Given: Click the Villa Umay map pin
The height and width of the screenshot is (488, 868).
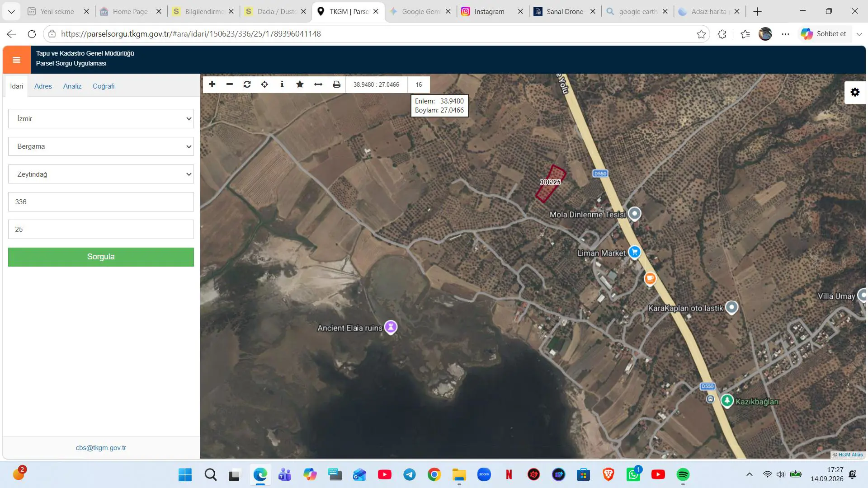Looking at the screenshot, I should (x=863, y=296).
